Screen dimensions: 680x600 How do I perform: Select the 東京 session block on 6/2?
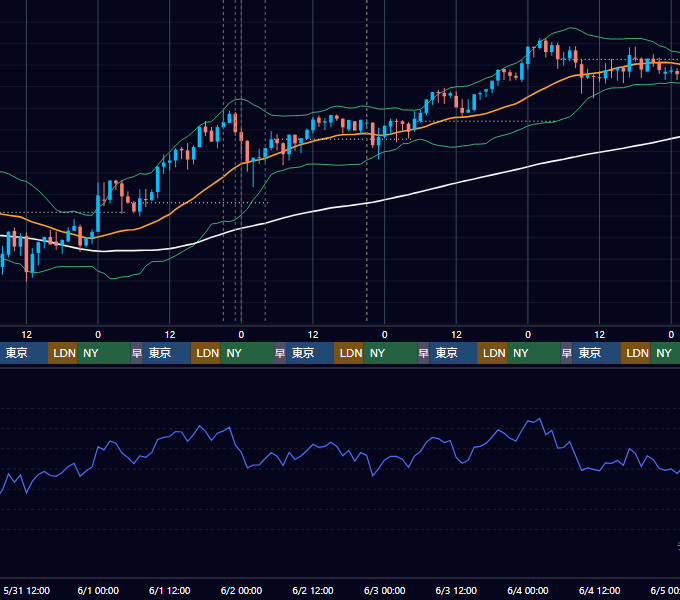(x=310, y=353)
